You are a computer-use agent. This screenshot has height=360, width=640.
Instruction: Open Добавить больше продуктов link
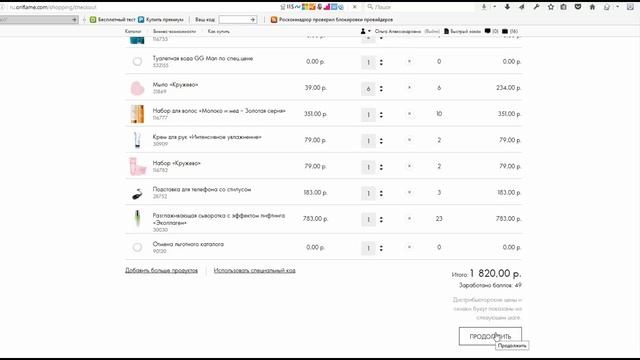(x=161, y=271)
